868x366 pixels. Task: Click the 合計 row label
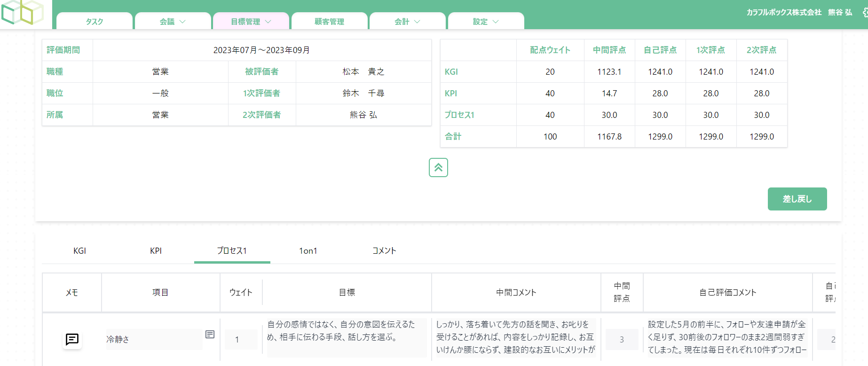[x=453, y=137]
